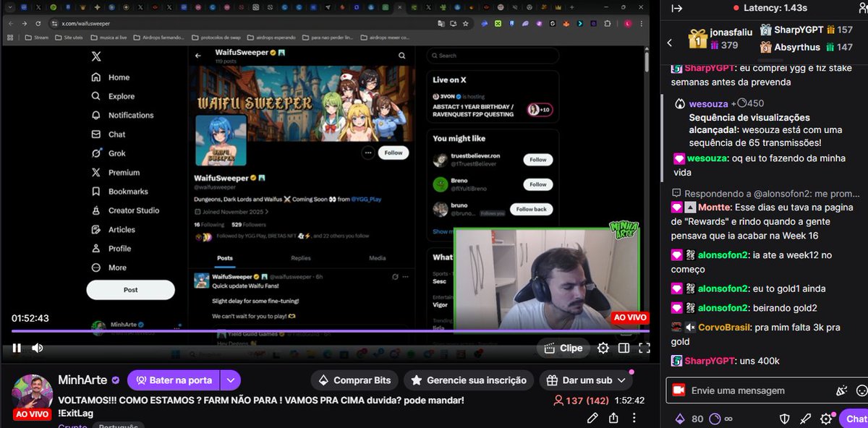Open the @YGG_Play link in bio
Viewport: 868px width, 428px height.
coord(366,199)
